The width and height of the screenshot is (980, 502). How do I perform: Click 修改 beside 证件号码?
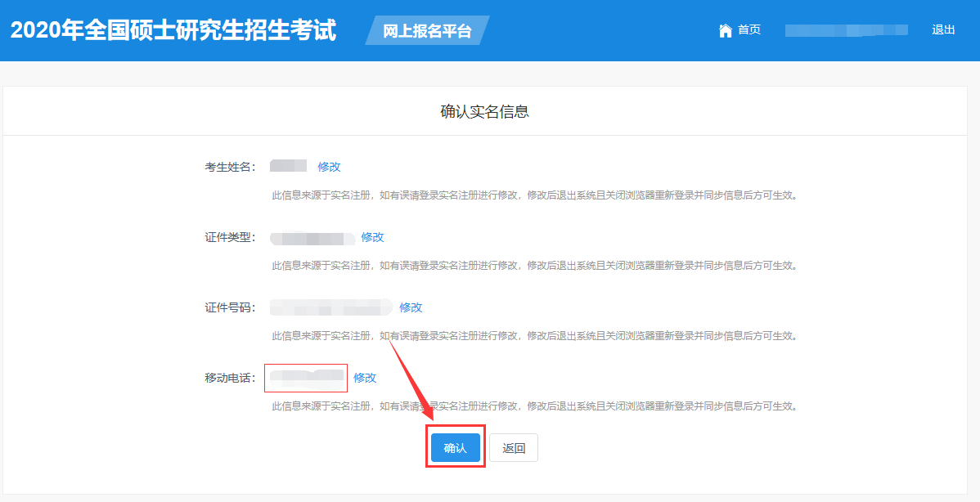click(x=411, y=307)
